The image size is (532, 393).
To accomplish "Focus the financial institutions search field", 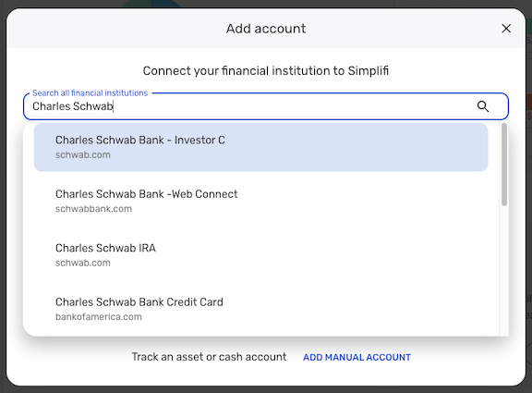I will coord(266,106).
